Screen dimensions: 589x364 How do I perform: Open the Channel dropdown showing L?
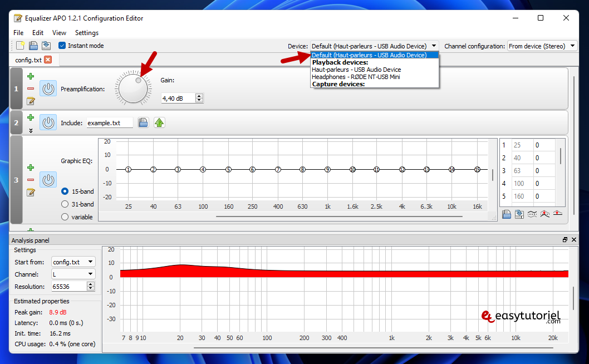click(73, 274)
